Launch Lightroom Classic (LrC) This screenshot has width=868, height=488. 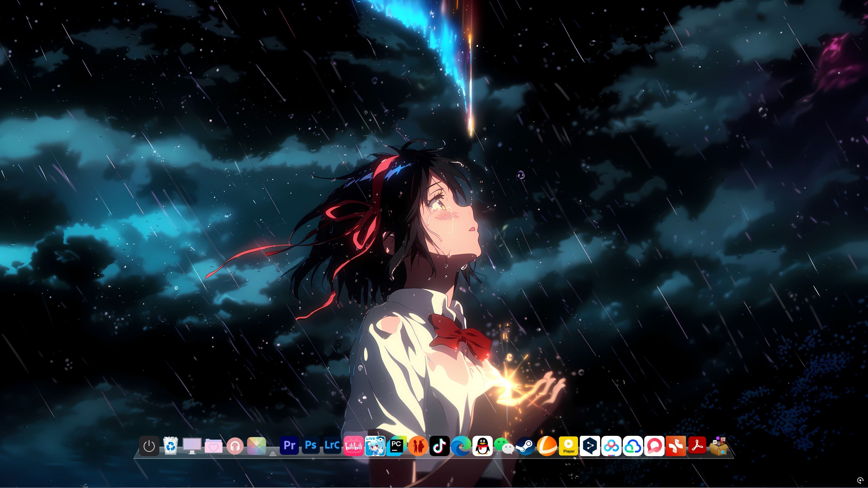(x=332, y=446)
